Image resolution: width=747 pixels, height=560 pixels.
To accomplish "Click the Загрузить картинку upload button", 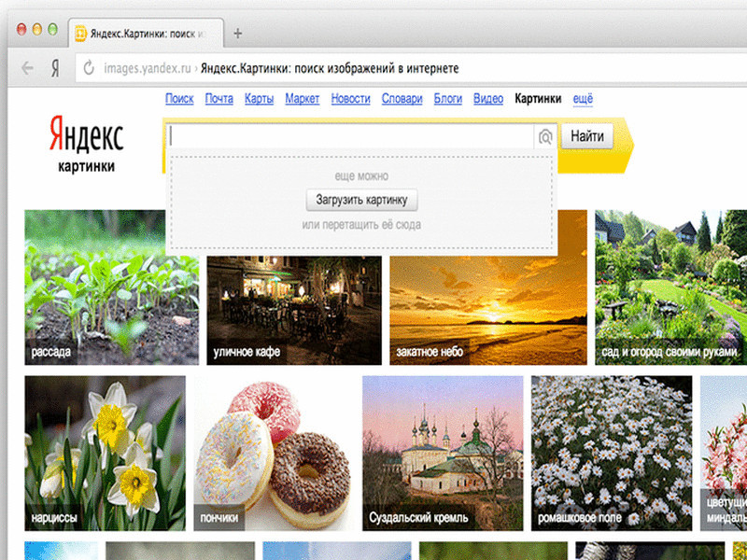I will 361,200.
